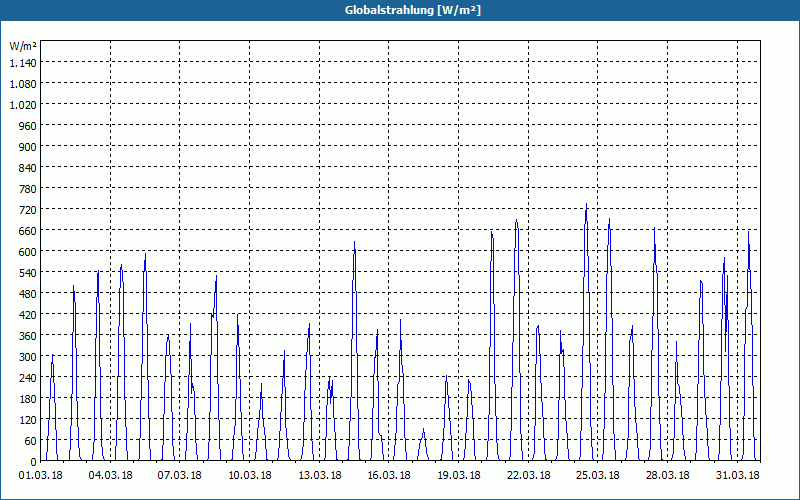This screenshot has height=500, width=800.
Task: Select the 13.03.18 date label
Action: (x=319, y=476)
